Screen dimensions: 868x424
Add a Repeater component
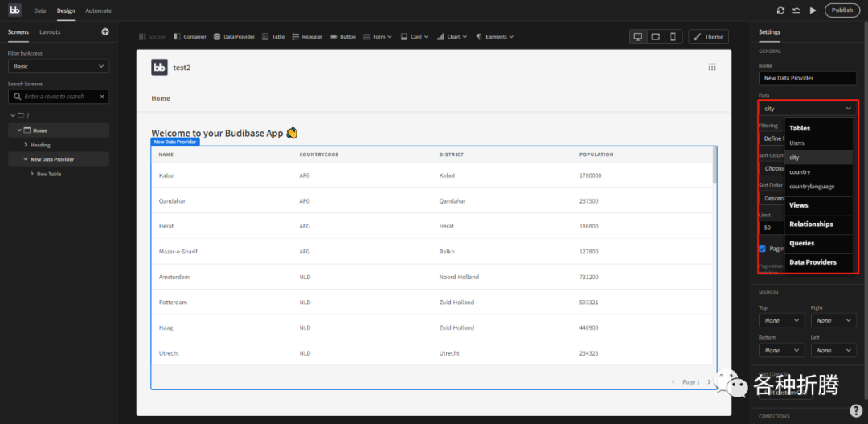tap(307, 36)
